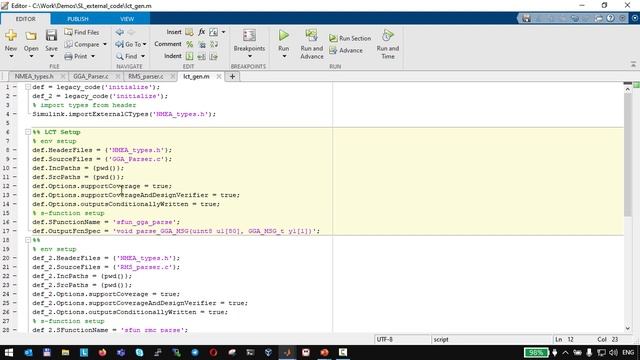Click the Compare button
Screen dimensions: 640x360
click(82, 44)
